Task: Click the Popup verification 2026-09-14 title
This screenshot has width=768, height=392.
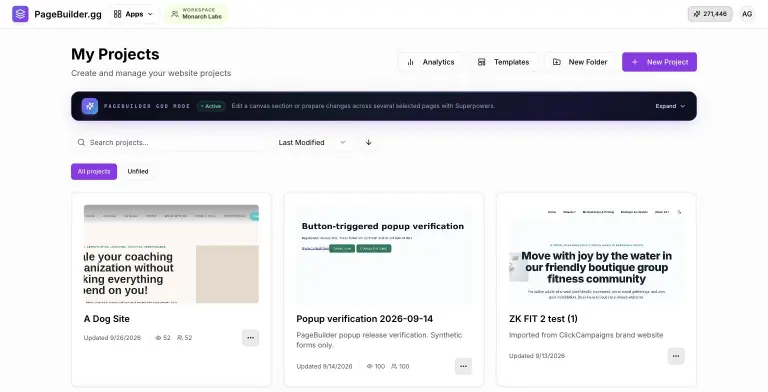Action: (x=364, y=318)
